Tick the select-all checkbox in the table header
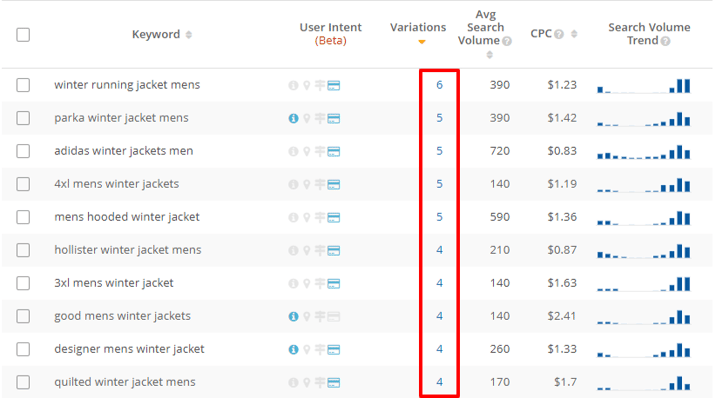Screen dimensions: 716x398 pyautogui.click(x=23, y=35)
